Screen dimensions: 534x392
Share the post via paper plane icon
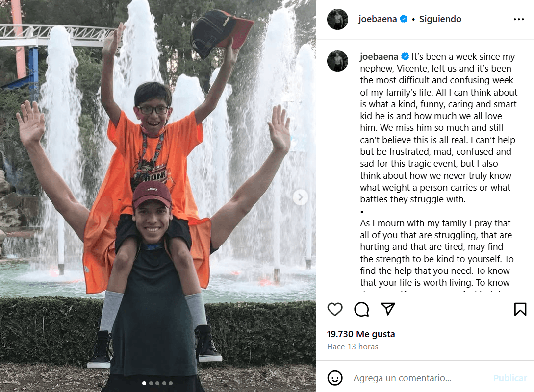388,309
